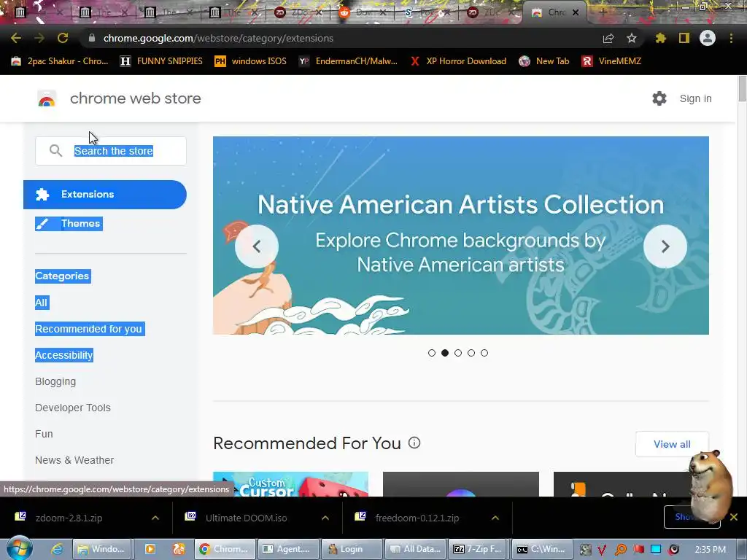This screenshot has width=747, height=560.
Task: Switch to the C:\Win... command prompt window
Action: pyautogui.click(x=542, y=549)
